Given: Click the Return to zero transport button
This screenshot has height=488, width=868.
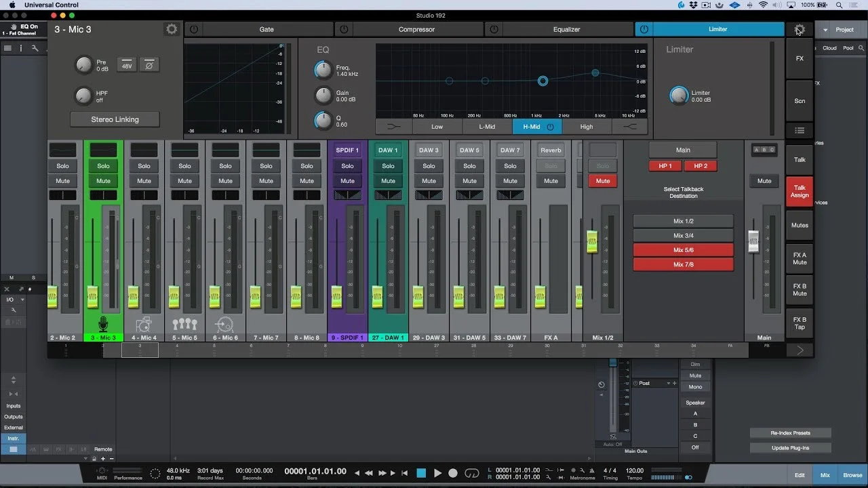Looking at the screenshot, I should click(x=404, y=473).
